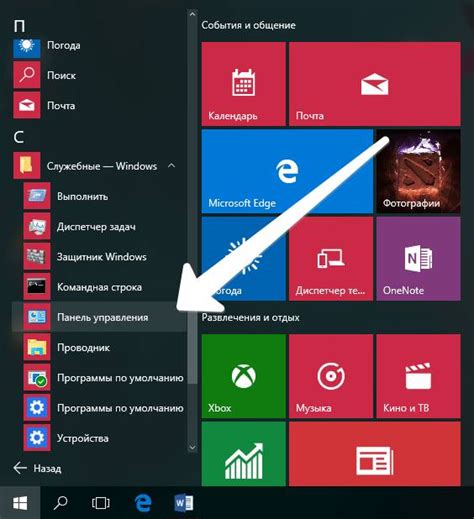
Task: Open Task View from the taskbar
Action: pos(100,503)
